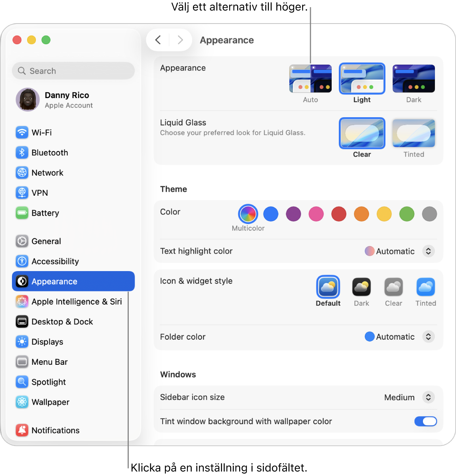The height and width of the screenshot is (476, 456).
Task: Click the Network globe icon
Action: click(22, 173)
